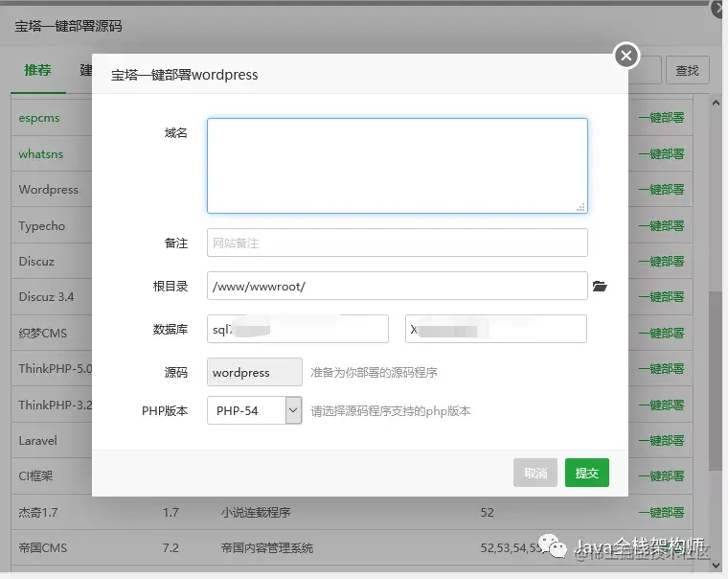Click the 取消 cancel button
The height and width of the screenshot is (579, 728).
(x=535, y=473)
